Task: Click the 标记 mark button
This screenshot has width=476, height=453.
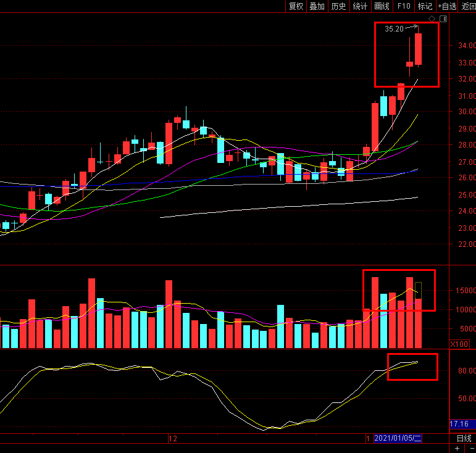Action: click(425, 6)
